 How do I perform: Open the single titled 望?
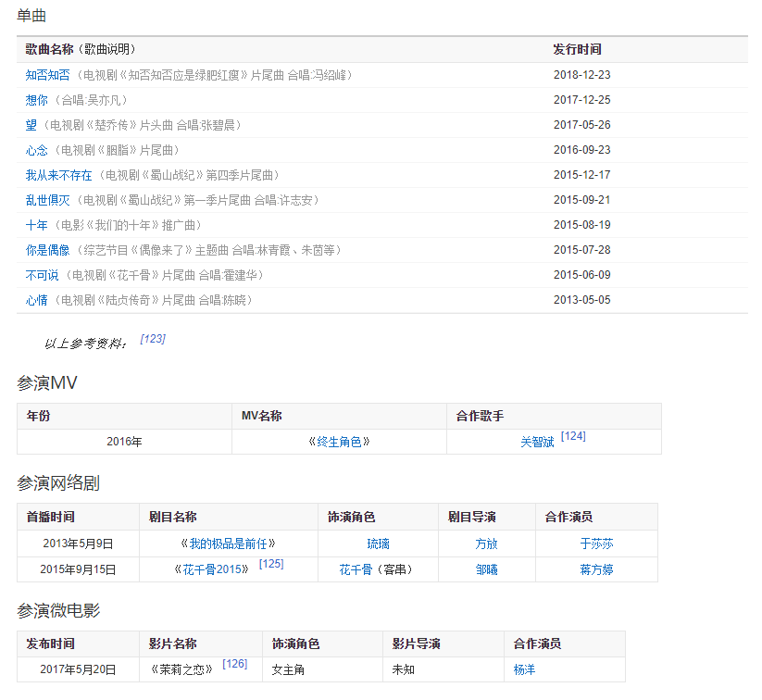tap(31, 125)
